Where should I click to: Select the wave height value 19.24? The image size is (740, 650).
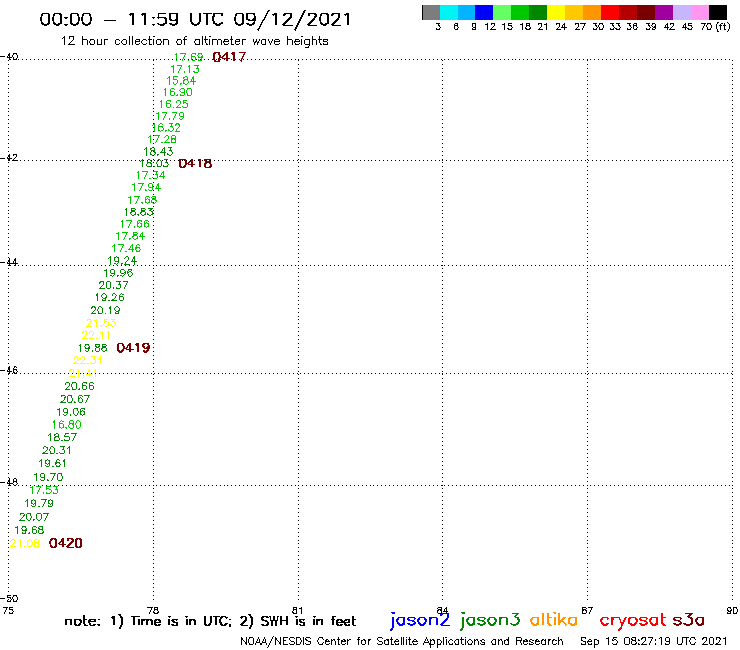click(122, 261)
